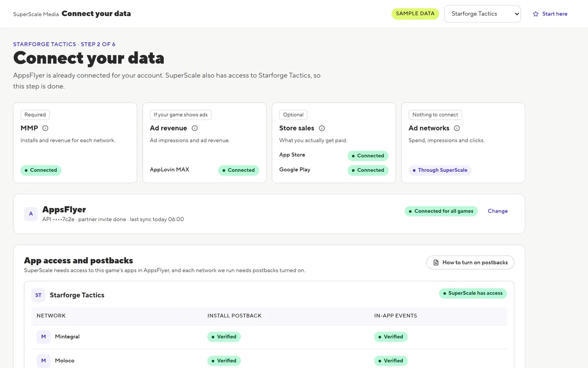This screenshot has width=588, height=368.
Task: Click the 'If your game shows ads' tag
Action: click(180, 115)
